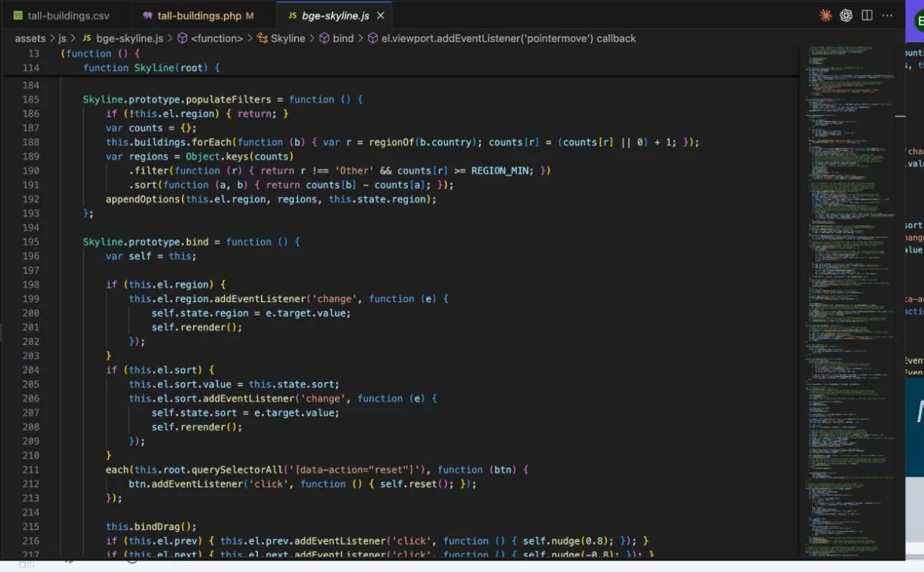Click line number 204 in the gutter
Screen dimensions: 924x572
pyautogui.click(x=30, y=369)
